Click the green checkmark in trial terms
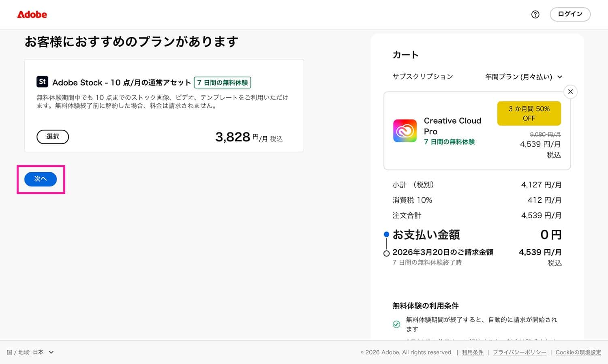 [396, 324]
